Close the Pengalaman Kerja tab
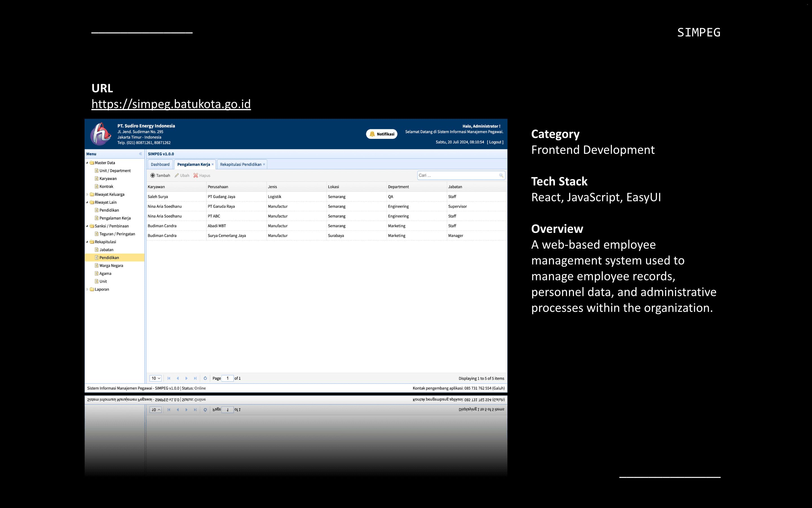 [x=212, y=164]
